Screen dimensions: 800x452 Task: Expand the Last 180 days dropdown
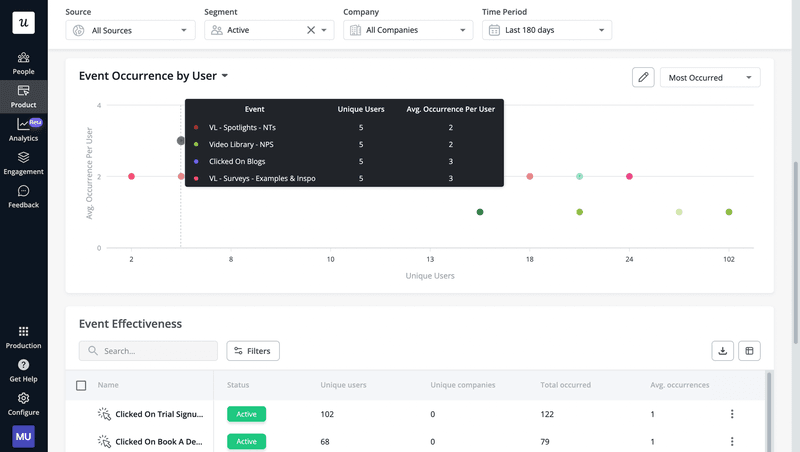547,30
